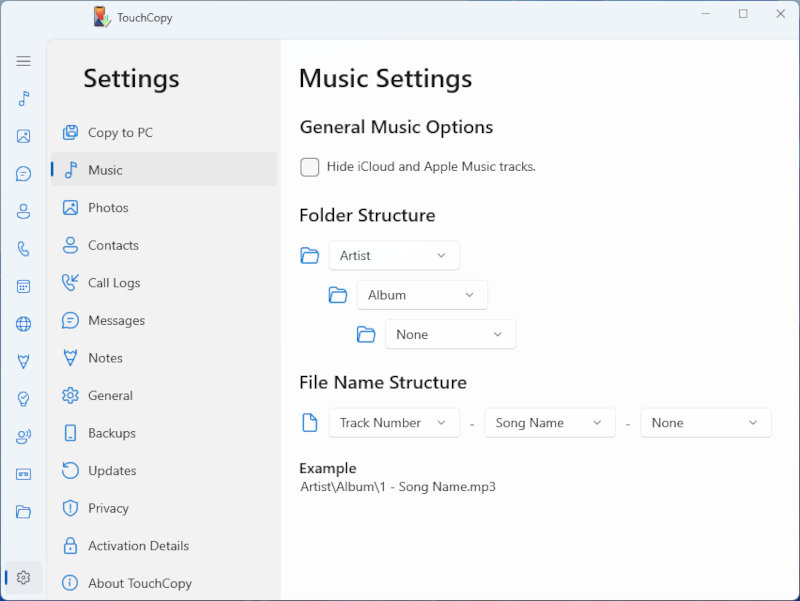The width and height of the screenshot is (800, 601).
Task: Open Voice Mail icon in left rail
Action: [23, 437]
